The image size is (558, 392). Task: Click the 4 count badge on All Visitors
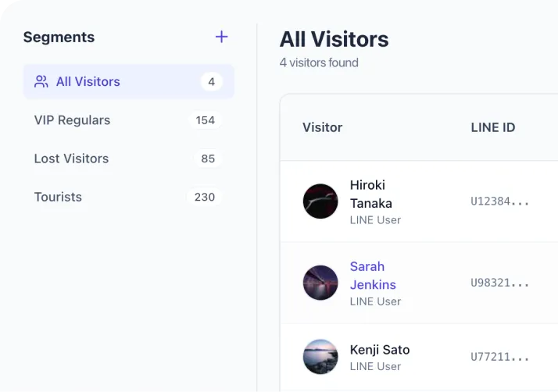pyautogui.click(x=211, y=81)
